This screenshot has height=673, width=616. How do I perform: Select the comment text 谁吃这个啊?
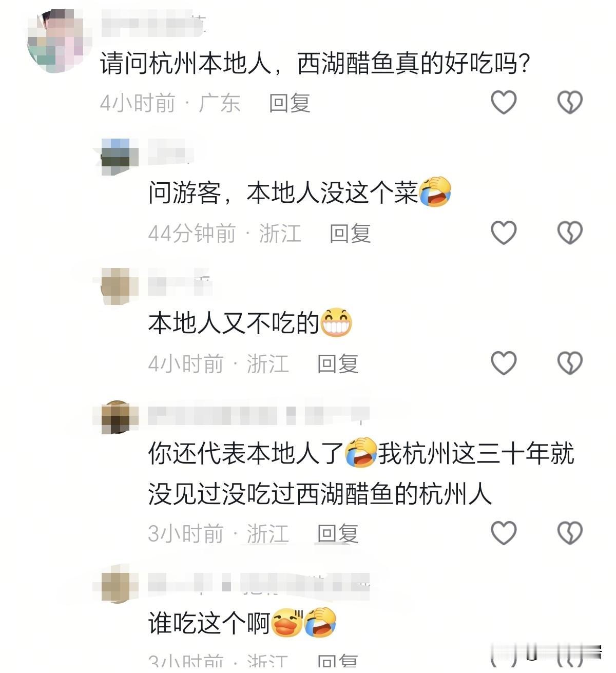click(x=209, y=623)
